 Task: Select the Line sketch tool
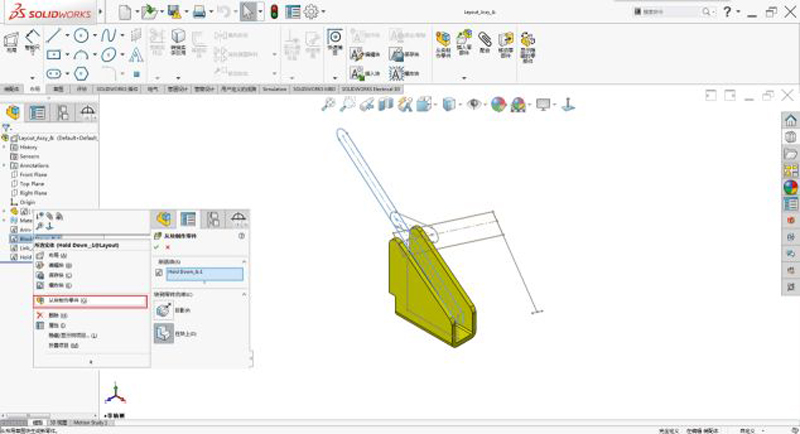[53, 35]
